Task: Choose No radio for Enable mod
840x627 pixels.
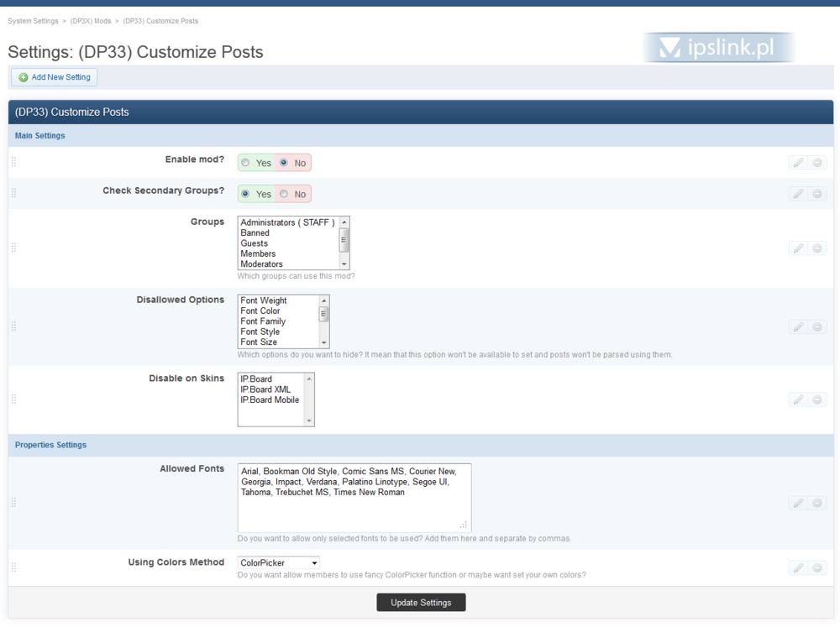Action: click(284, 163)
